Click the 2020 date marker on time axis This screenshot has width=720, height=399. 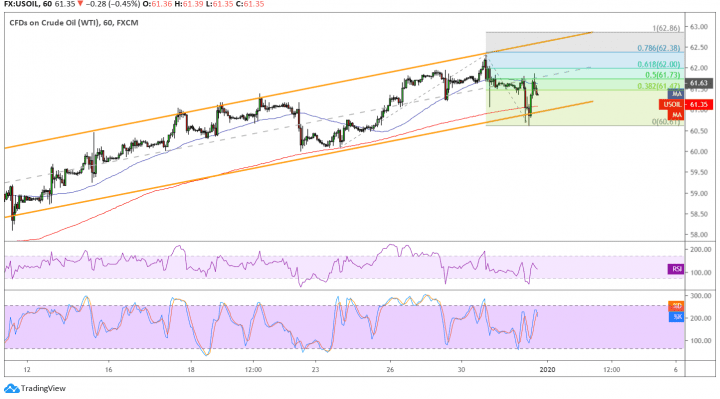tap(547, 370)
